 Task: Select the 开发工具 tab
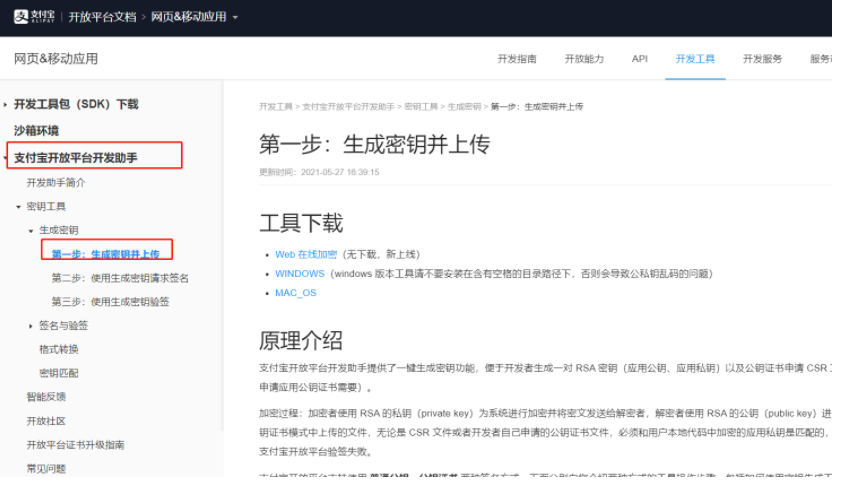pos(695,59)
